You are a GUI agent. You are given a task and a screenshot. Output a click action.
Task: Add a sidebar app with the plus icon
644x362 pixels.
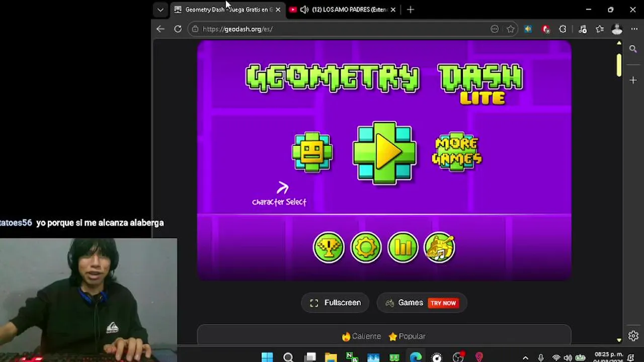tap(633, 80)
